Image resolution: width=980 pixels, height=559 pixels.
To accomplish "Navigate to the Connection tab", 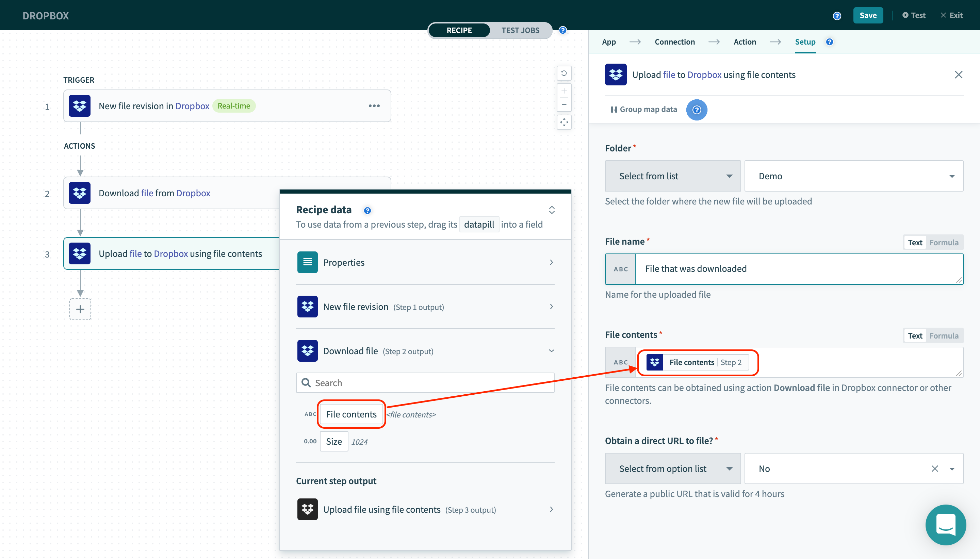I will 674,42.
